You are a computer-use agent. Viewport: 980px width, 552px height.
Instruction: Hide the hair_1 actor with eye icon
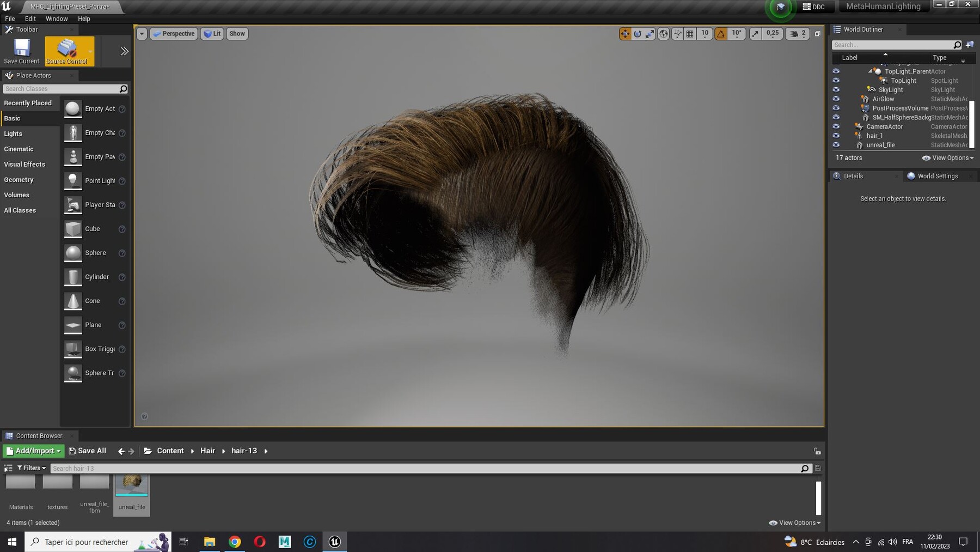coord(836,136)
